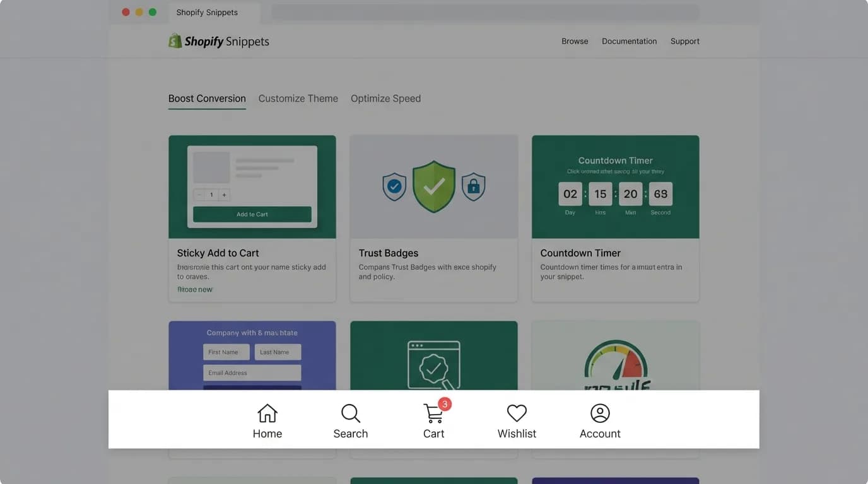Viewport: 868px width, 484px height.
Task: Open the Optimize Speed tab
Action: click(x=385, y=98)
